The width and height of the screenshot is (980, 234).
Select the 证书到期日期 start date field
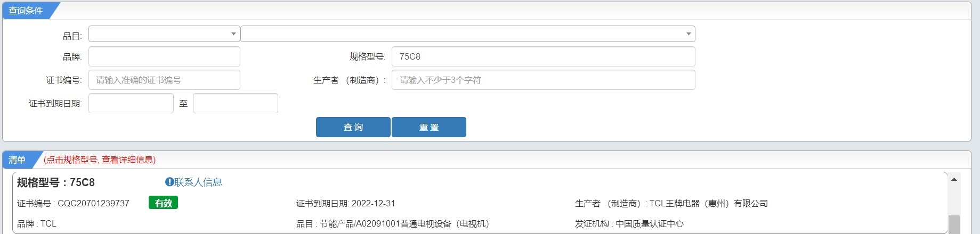point(131,103)
